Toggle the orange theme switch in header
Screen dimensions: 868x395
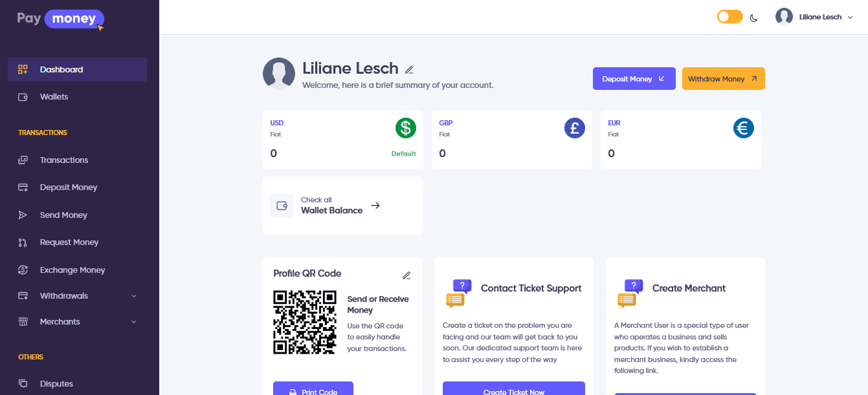(730, 17)
